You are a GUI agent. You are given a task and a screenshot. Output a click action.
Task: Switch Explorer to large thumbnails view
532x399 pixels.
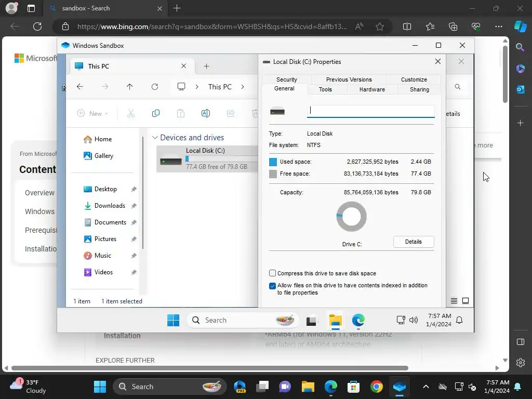(465, 301)
